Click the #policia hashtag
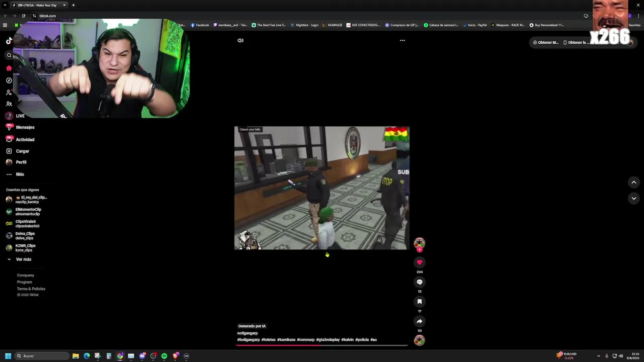 click(x=362, y=340)
